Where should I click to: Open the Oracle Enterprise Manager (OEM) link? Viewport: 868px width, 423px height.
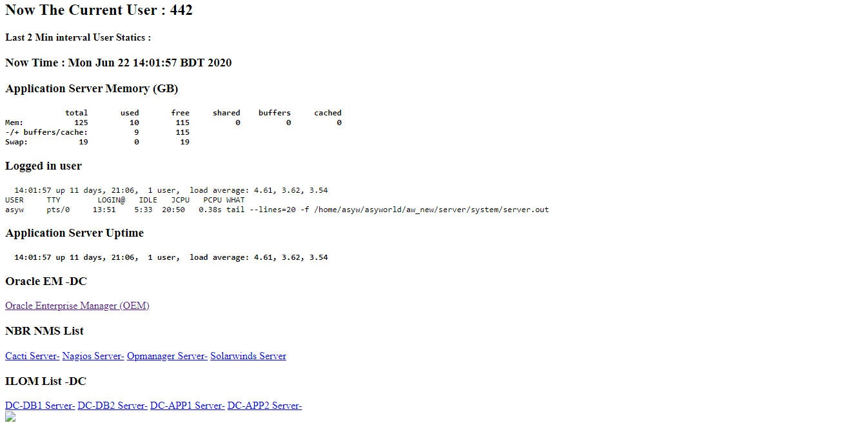[x=77, y=306]
